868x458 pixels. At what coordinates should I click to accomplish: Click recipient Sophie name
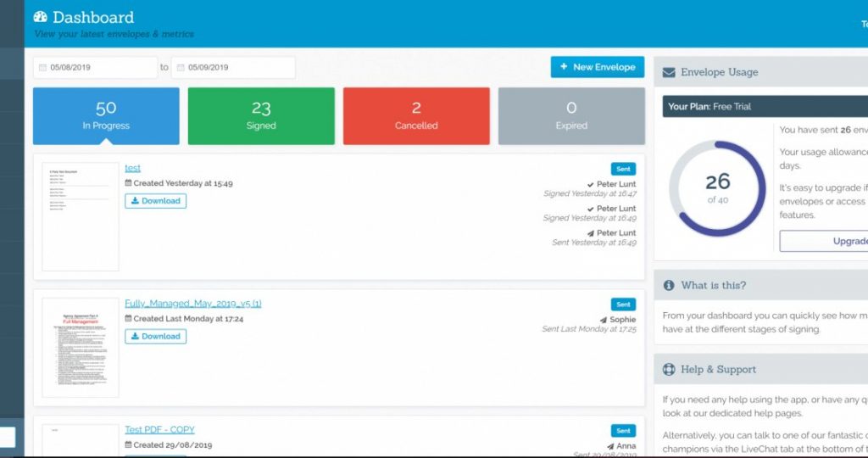[x=623, y=320]
